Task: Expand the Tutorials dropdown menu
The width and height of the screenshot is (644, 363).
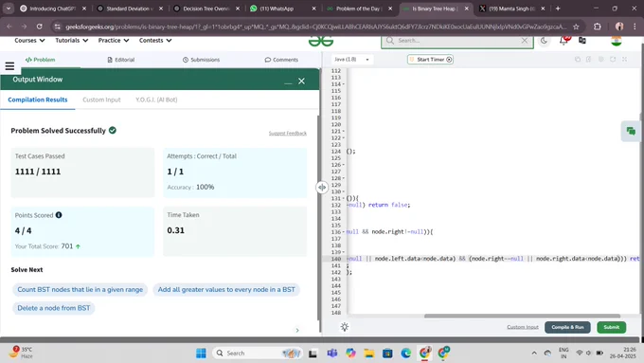Action: point(71,41)
